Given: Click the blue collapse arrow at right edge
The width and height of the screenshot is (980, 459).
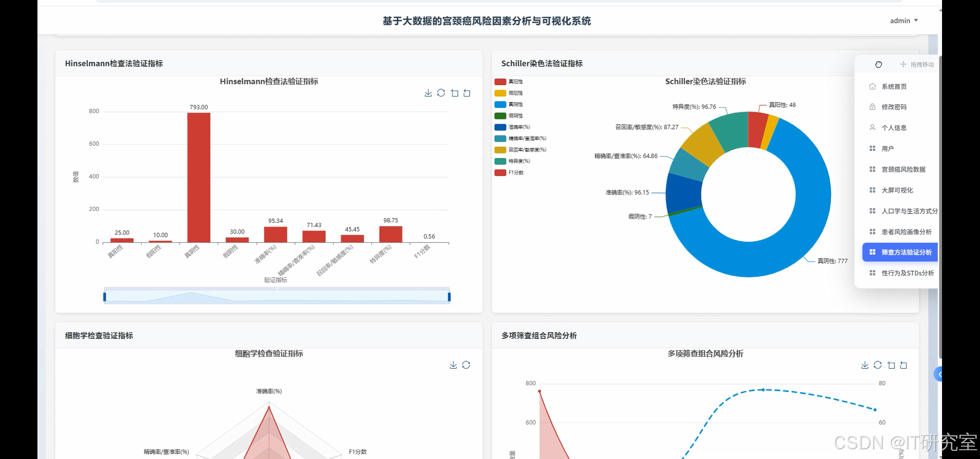Looking at the screenshot, I should pos(938,374).
